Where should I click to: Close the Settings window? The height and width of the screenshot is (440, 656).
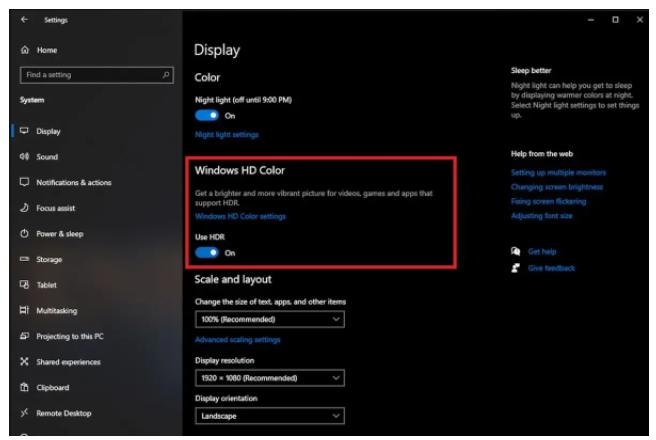point(640,20)
